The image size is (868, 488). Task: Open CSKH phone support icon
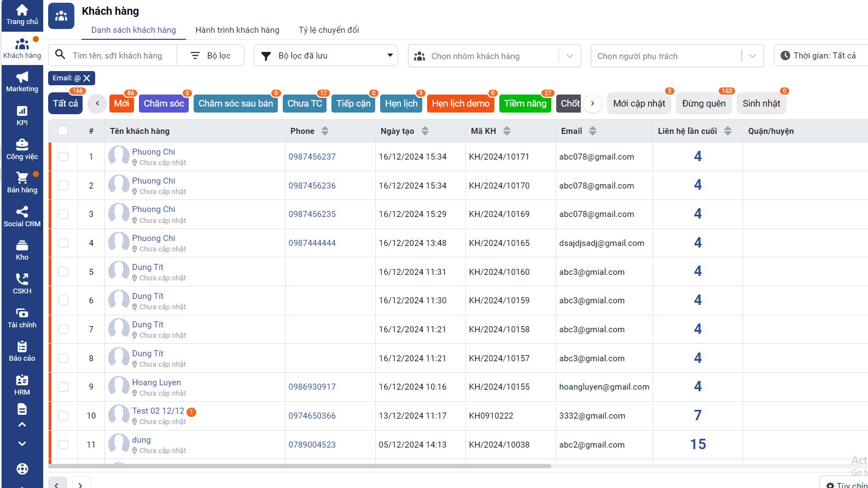coord(22,284)
